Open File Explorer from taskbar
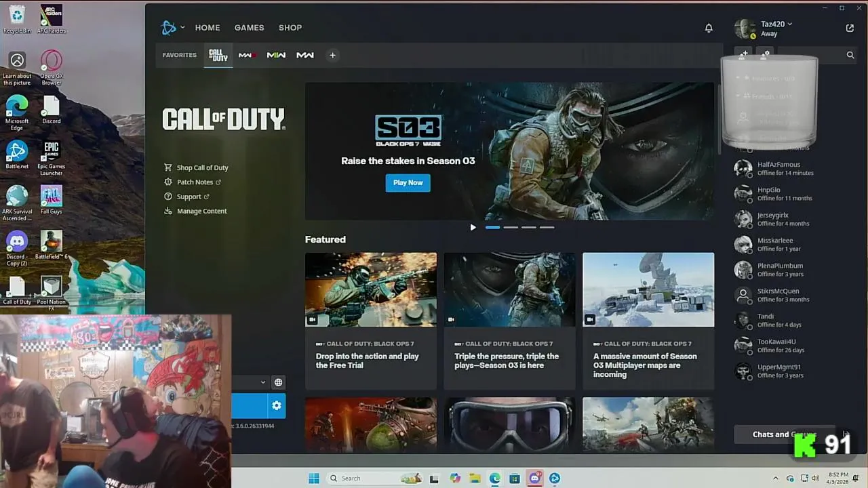This screenshot has height=488, width=868. pos(475,479)
